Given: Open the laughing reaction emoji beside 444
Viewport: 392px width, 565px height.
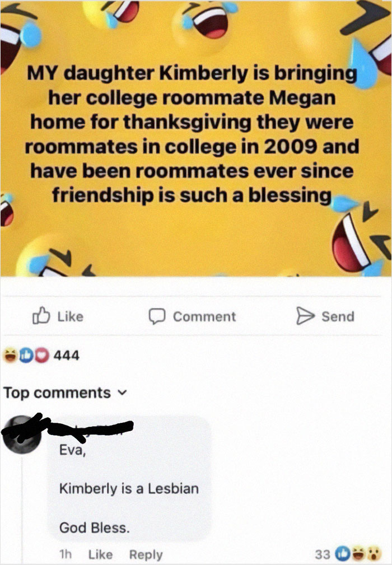Looking at the screenshot, I should coord(10,356).
